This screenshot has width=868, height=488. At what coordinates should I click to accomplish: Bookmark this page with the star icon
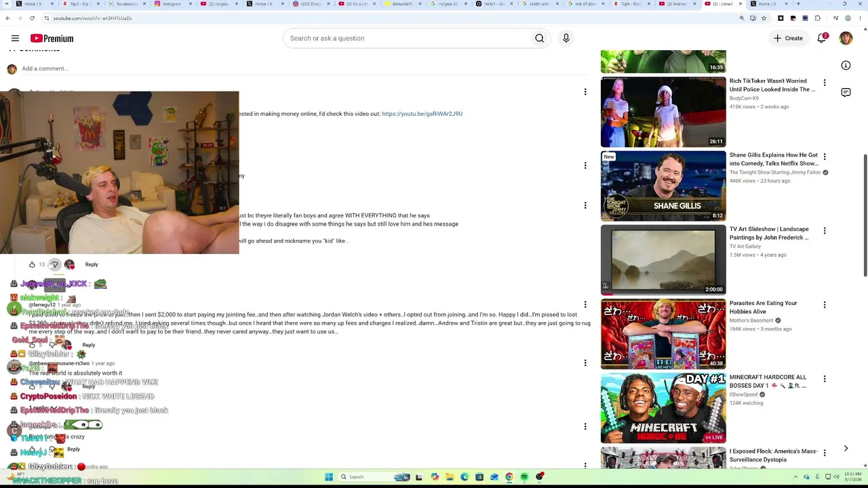[x=764, y=18]
